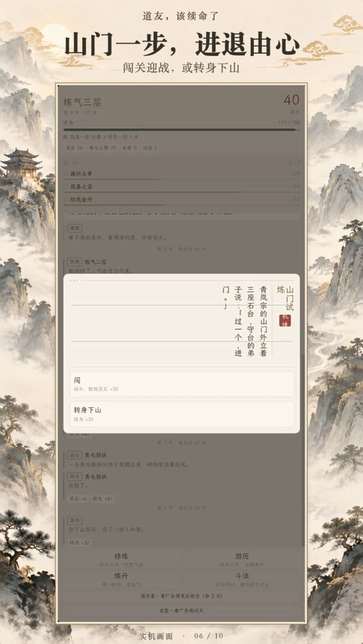Click the 道友，该续命了 tagline
The height and width of the screenshot is (644, 363).
coord(181,17)
